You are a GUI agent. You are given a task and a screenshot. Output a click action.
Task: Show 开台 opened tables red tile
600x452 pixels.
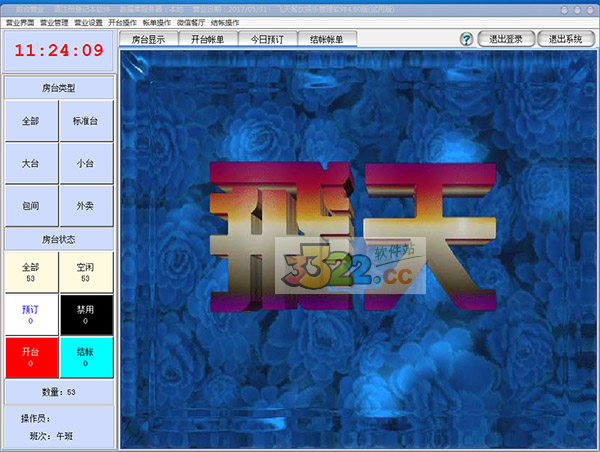31,357
